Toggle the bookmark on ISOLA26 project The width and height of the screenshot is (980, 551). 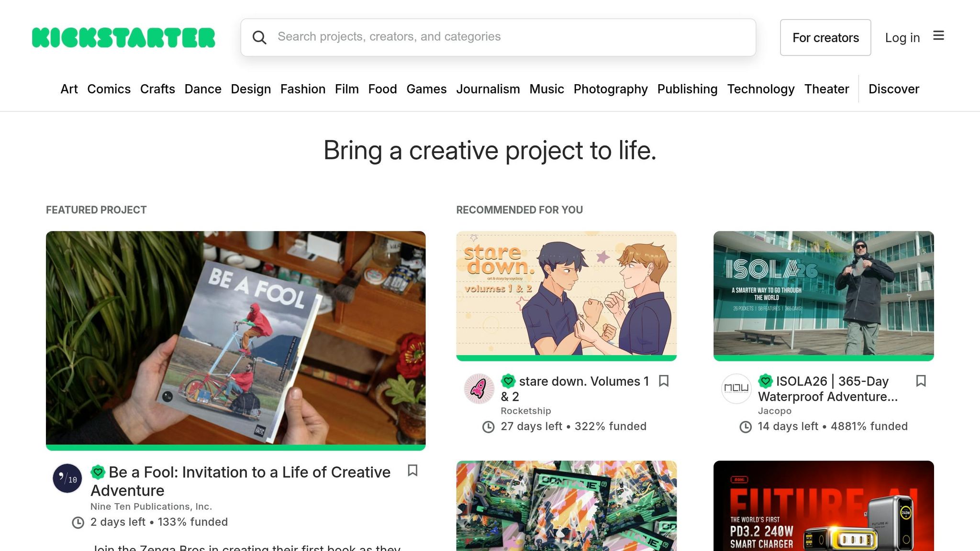click(x=921, y=381)
